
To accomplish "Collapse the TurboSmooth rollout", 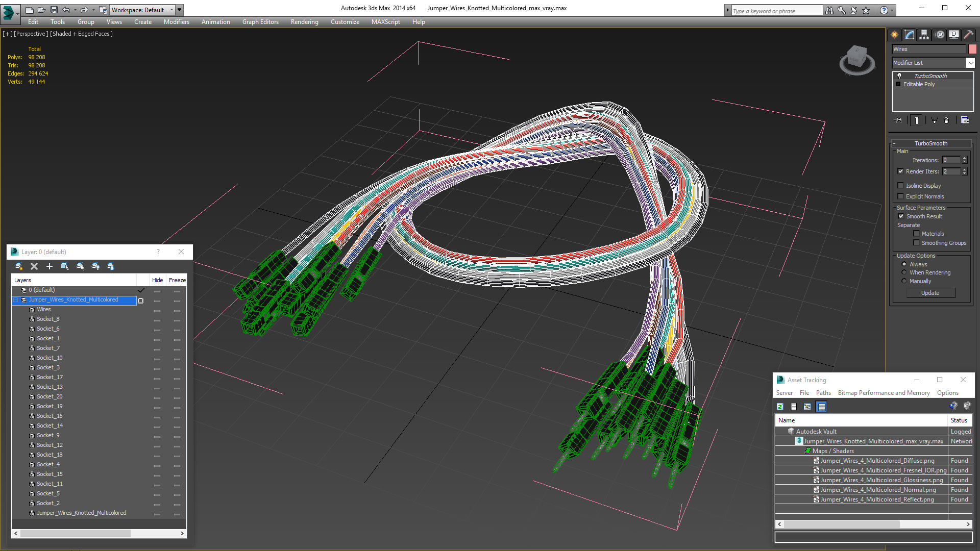I will [x=894, y=143].
